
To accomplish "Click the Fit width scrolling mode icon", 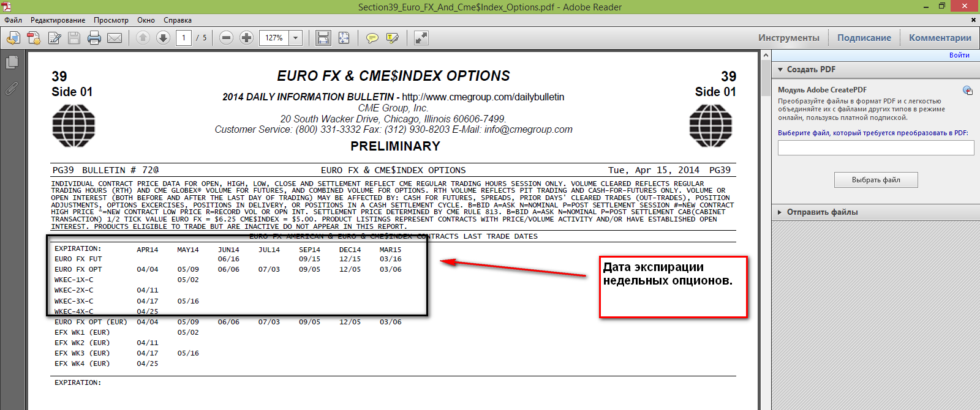I will point(323,38).
